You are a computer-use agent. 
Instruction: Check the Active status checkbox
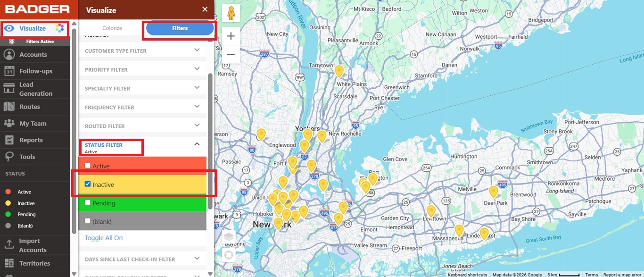coord(88,166)
